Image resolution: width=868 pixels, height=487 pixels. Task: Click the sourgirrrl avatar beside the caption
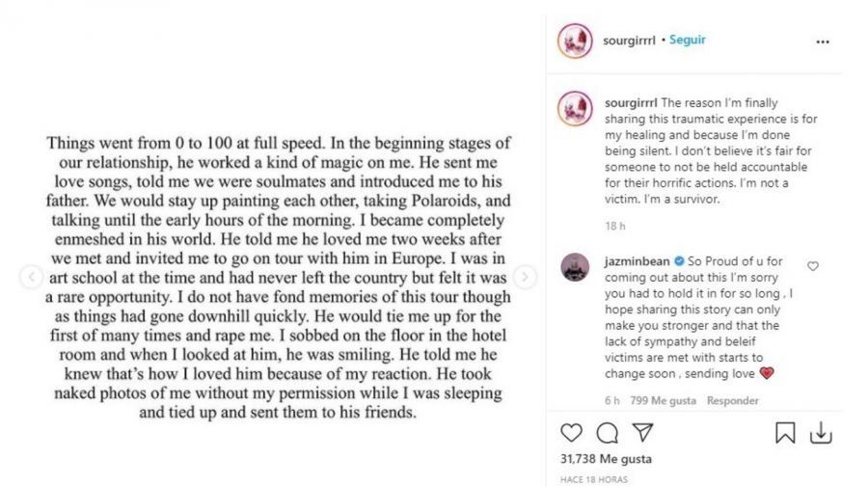(x=575, y=106)
